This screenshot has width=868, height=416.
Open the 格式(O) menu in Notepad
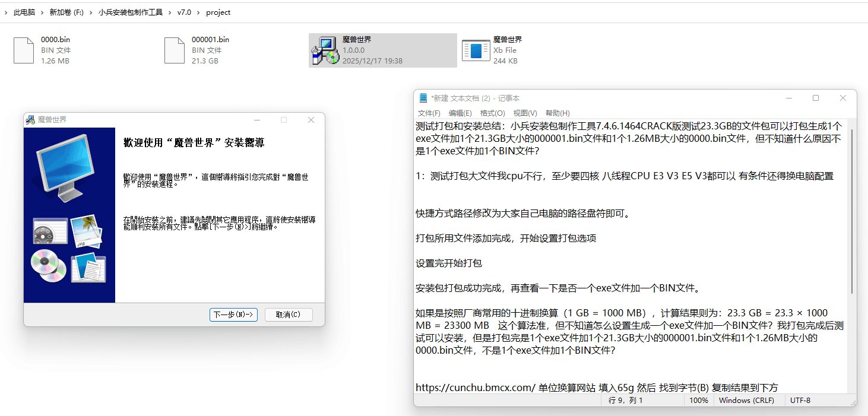(492, 113)
